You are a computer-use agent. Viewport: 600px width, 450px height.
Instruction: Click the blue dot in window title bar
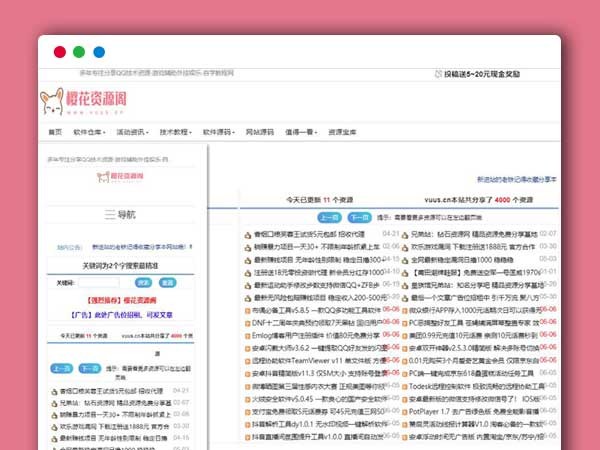98,52
